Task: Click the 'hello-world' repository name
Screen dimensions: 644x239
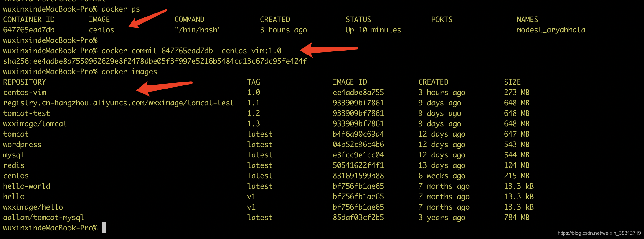Action: pos(27,186)
